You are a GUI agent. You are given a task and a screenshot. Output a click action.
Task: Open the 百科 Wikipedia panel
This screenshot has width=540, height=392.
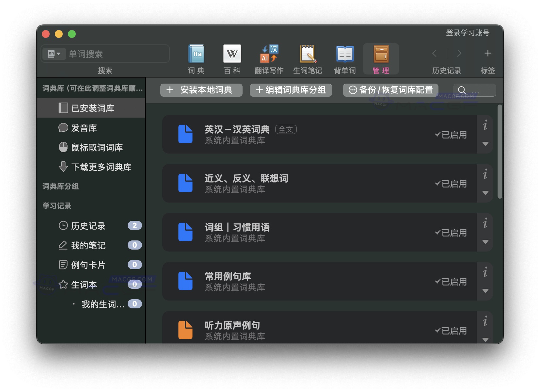pos(232,58)
